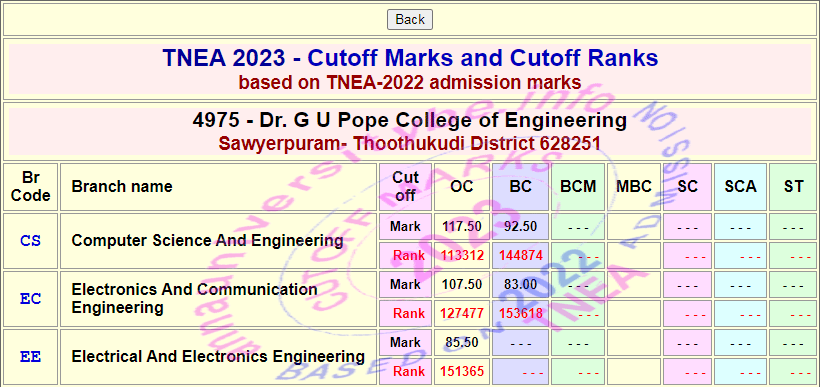Click the ST column header
The width and height of the screenshot is (821, 387).
pos(793,186)
